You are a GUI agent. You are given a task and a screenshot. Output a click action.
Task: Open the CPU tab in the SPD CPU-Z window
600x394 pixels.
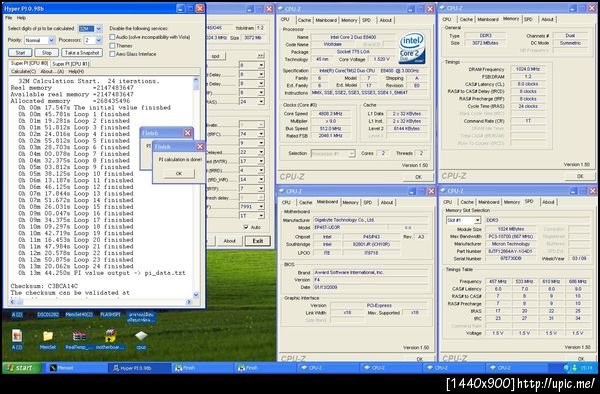447,202
